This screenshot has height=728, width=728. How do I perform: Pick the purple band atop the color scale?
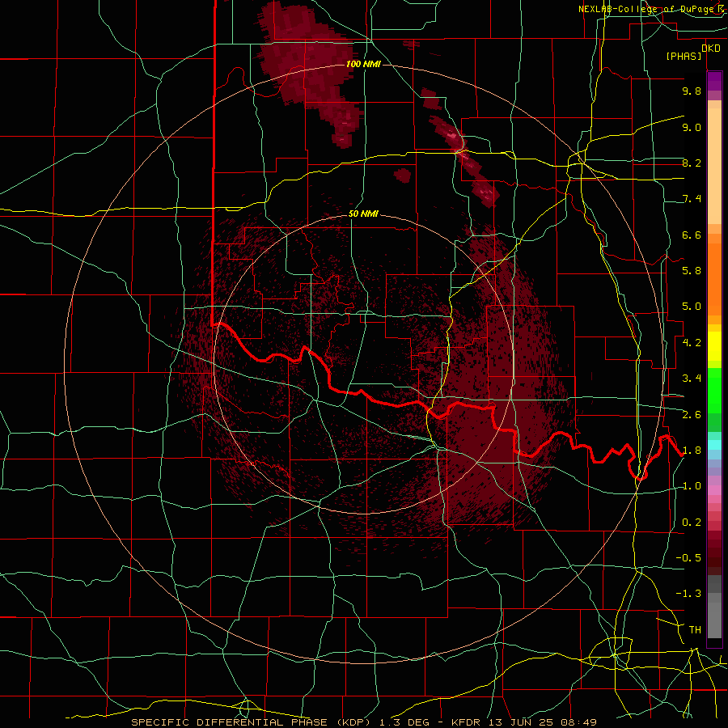(x=714, y=81)
